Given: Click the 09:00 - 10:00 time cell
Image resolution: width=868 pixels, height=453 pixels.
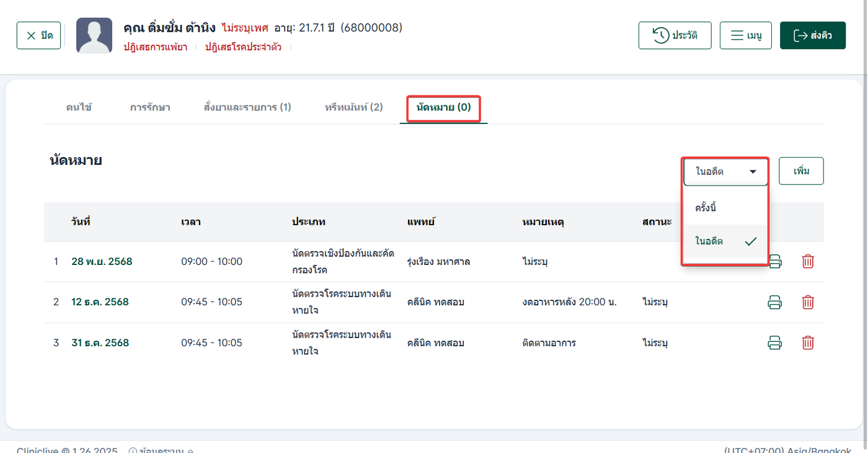Looking at the screenshot, I should point(211,261).
